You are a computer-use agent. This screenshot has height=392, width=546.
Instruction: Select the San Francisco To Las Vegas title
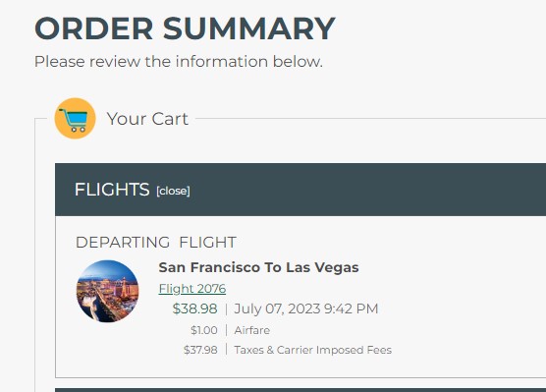[x=258, y=267]
